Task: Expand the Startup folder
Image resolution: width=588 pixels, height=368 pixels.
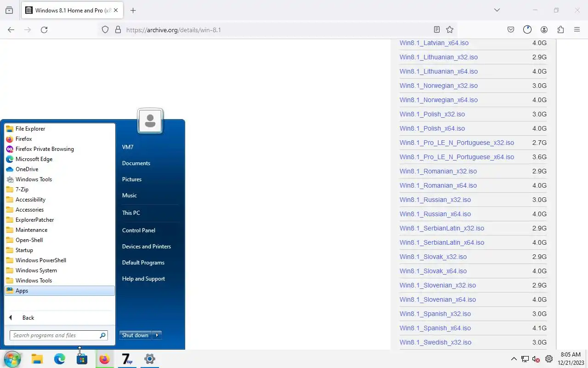Action: [x=60, y=250]
